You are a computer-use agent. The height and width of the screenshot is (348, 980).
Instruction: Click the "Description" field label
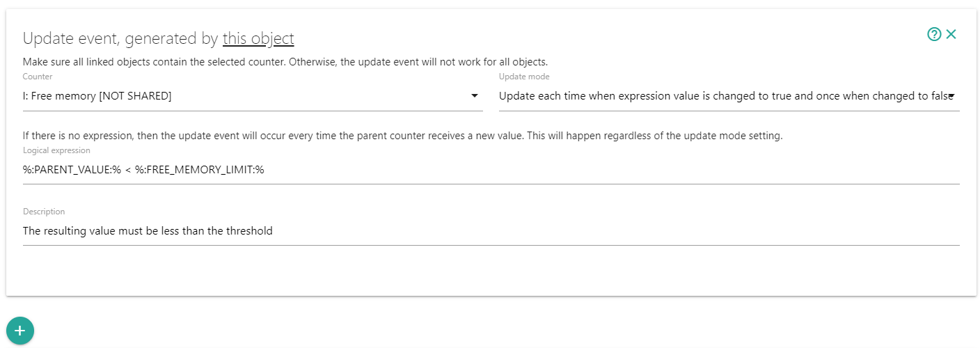point(44,212)
